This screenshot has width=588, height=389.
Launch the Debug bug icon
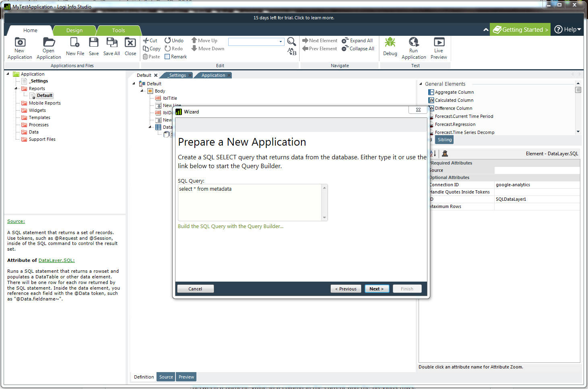[x=390, y=43]
